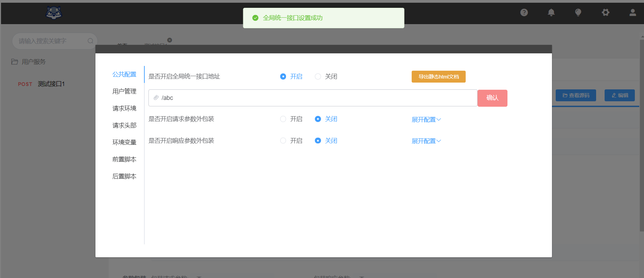Image resolution: width=644 pixels, height=278 pixels.
Task: Click label 是否开启响应参数外包装
Action: (x=181, y=141)
